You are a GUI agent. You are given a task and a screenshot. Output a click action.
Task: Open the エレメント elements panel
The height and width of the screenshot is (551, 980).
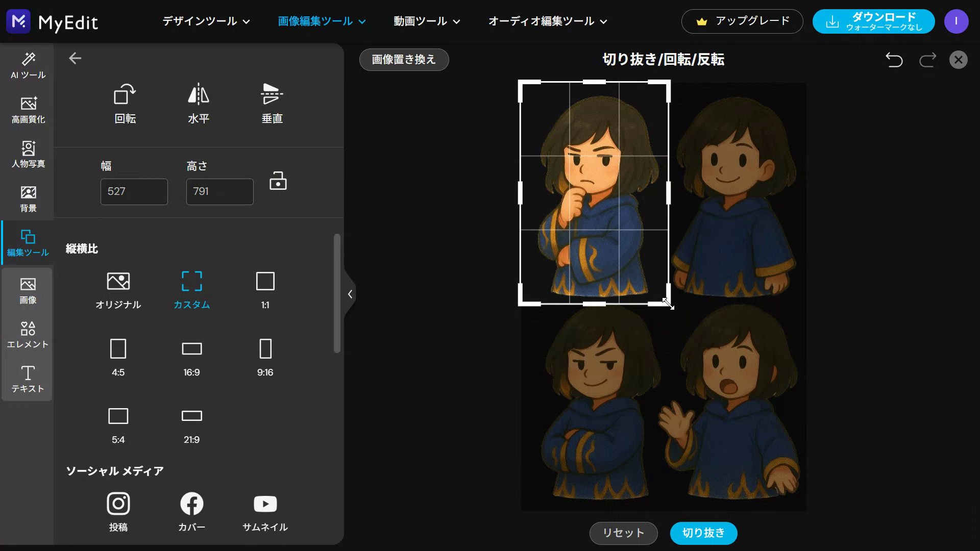pyautogui.click(x=28, y=335)
